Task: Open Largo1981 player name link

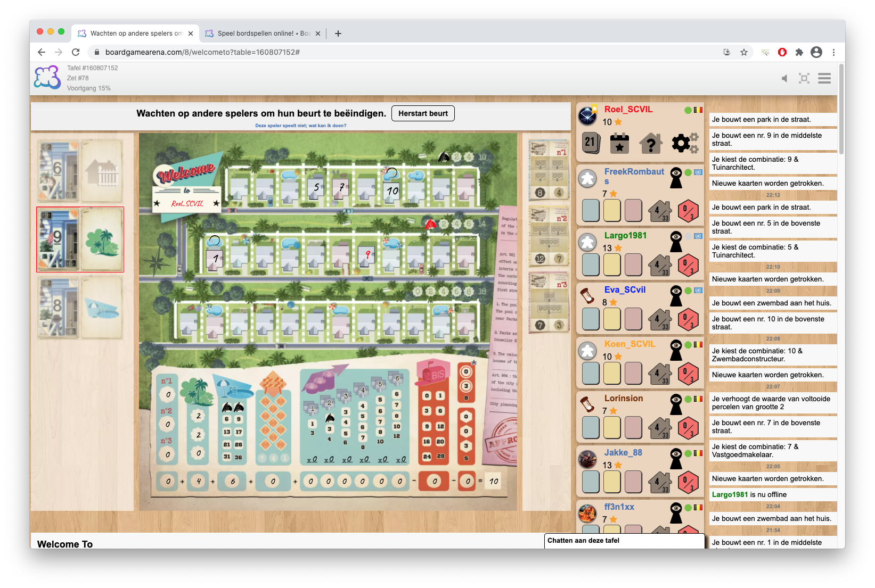Action: pos(625,235)
